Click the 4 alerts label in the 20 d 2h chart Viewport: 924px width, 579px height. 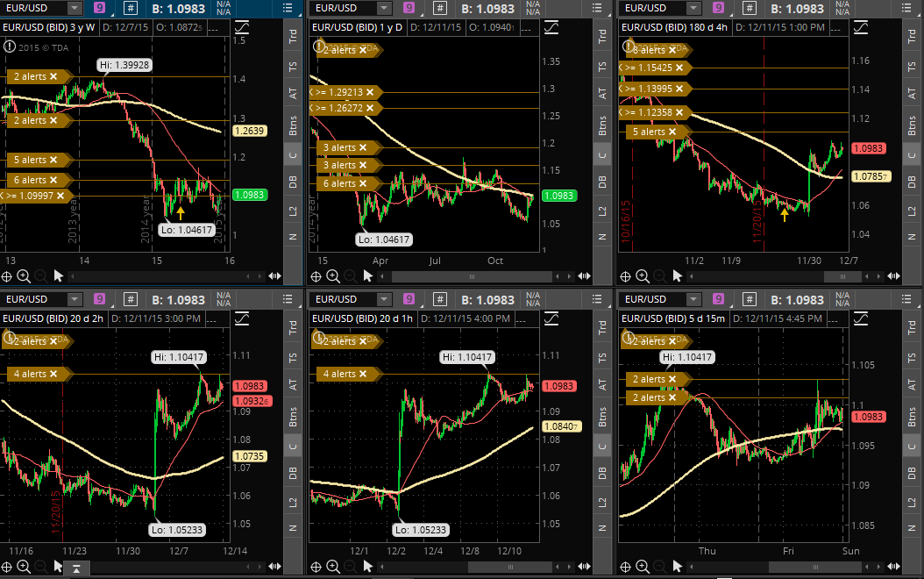[30, 374]
